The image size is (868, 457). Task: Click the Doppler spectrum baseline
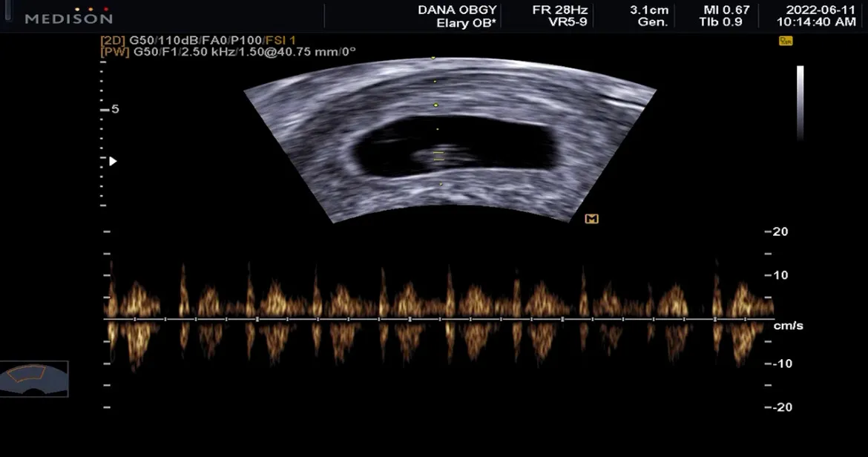(x=438, y=319)
